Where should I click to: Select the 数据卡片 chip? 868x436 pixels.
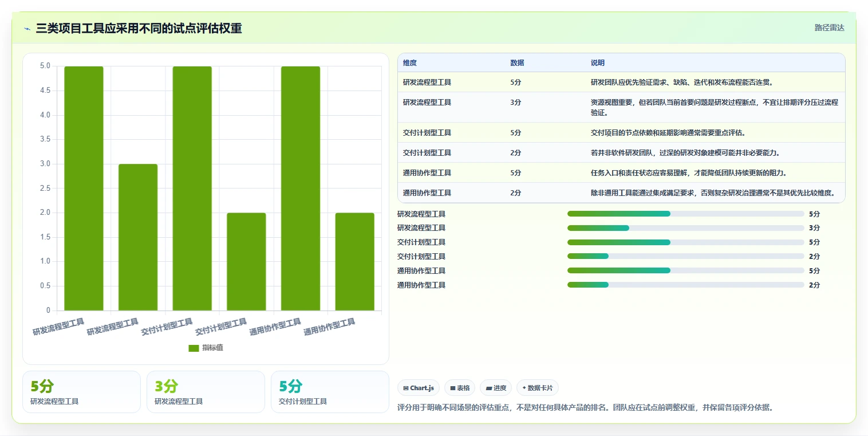coord(537,388)
